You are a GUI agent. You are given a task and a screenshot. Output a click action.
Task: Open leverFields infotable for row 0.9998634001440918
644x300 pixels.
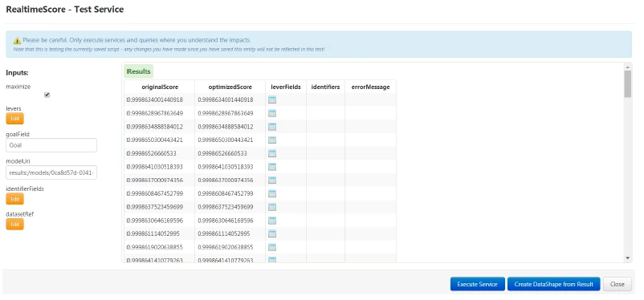pos(272,99)
